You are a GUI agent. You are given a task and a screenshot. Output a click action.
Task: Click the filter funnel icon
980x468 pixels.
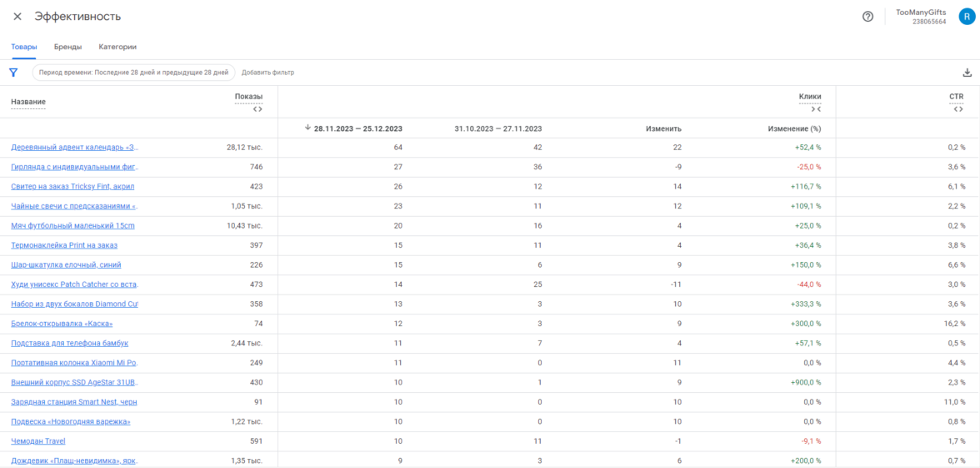point(13,73)
